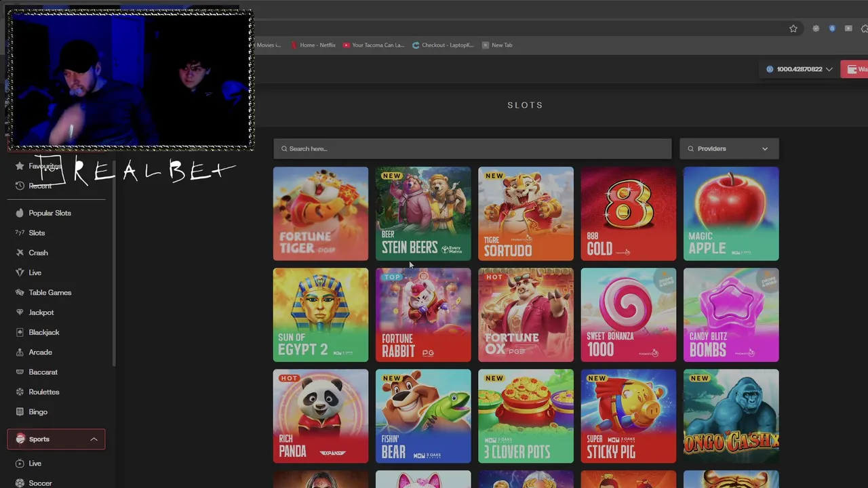Open the Your Tacoma Can La... bookmark
This screenshot has width=868, height=488.
coord(373,45)
